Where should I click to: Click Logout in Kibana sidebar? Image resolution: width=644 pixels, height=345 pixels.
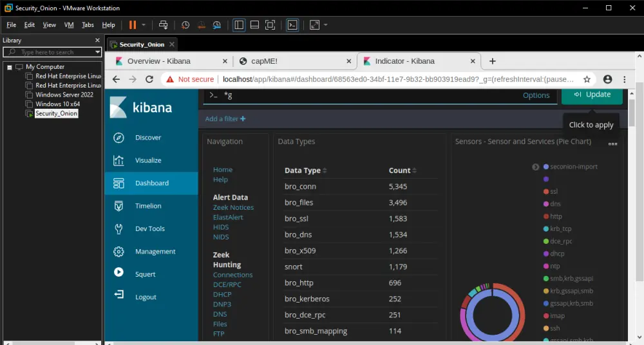coord(151,297)
